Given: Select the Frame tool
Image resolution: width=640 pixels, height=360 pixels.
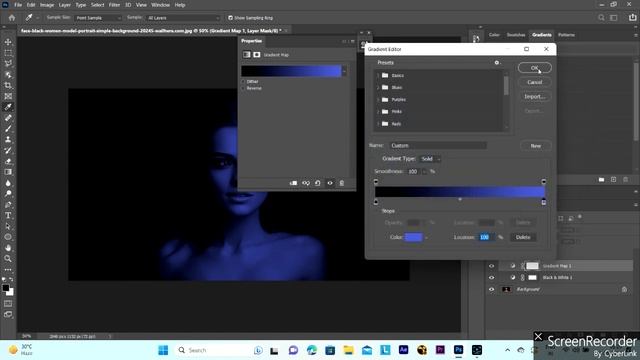Looking at the screenshot, I should (8, 96).
